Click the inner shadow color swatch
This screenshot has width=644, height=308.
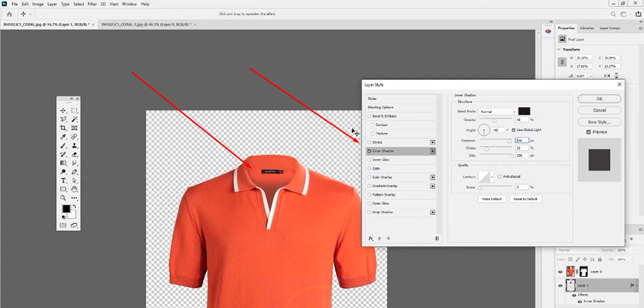click(x=524, y=111)
